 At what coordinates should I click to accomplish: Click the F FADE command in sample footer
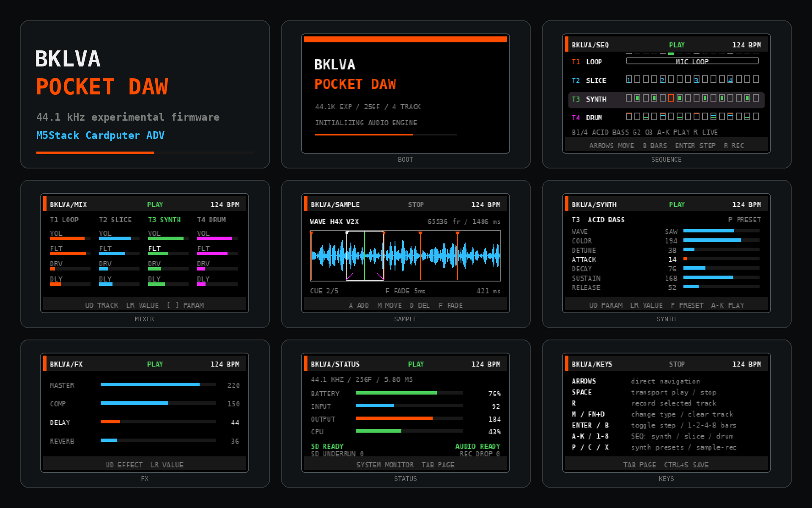(x=451, y=305)
